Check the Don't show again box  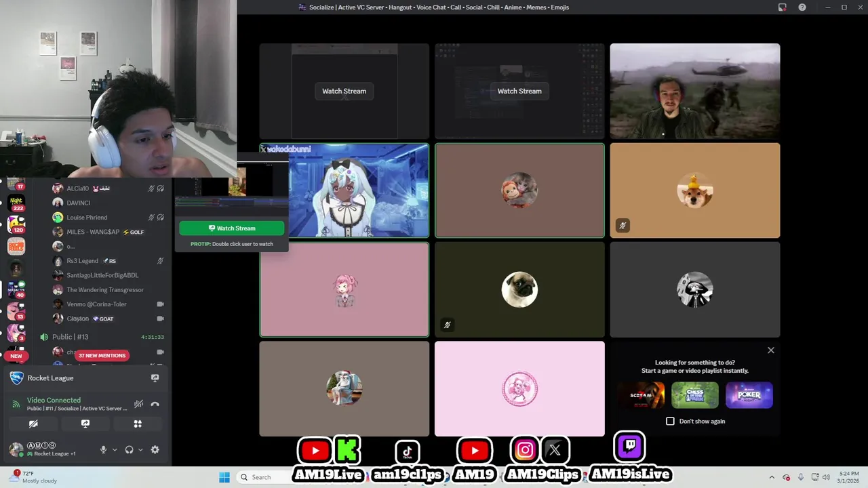click(x=670, y=421)
